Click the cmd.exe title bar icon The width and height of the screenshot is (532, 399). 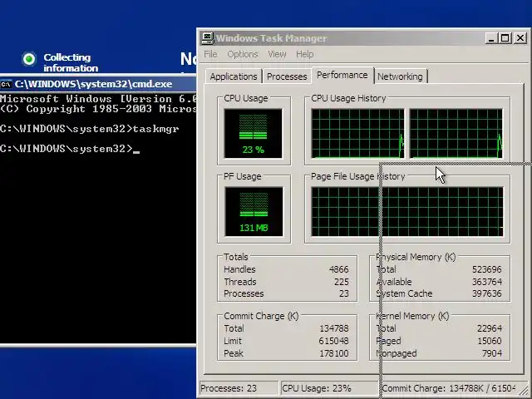coord(6,84)
